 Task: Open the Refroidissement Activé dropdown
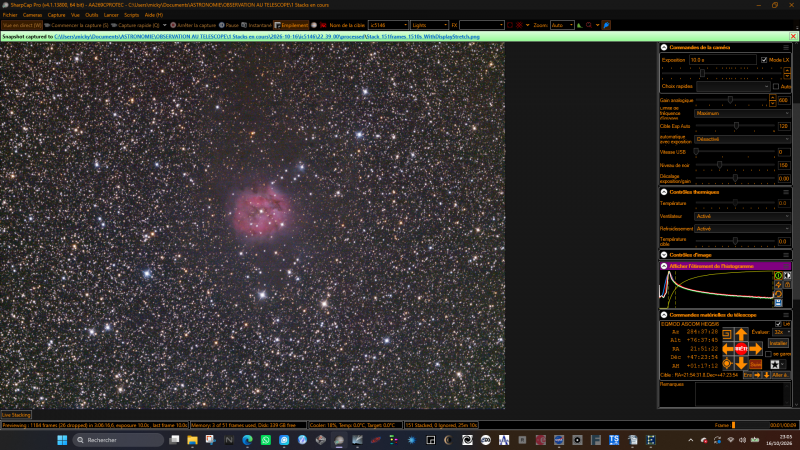(x=742, y=229)
